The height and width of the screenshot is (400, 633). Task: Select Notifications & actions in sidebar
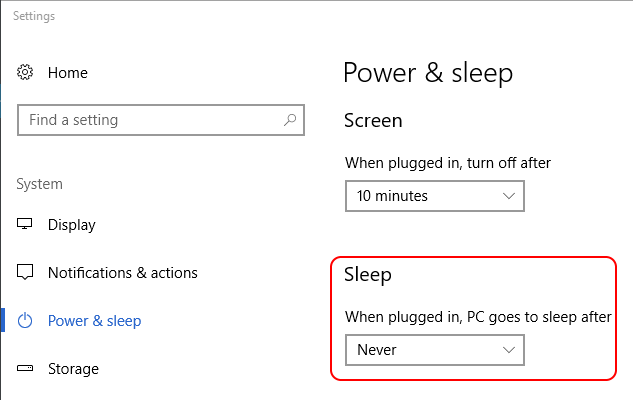(x=123, y=273)
